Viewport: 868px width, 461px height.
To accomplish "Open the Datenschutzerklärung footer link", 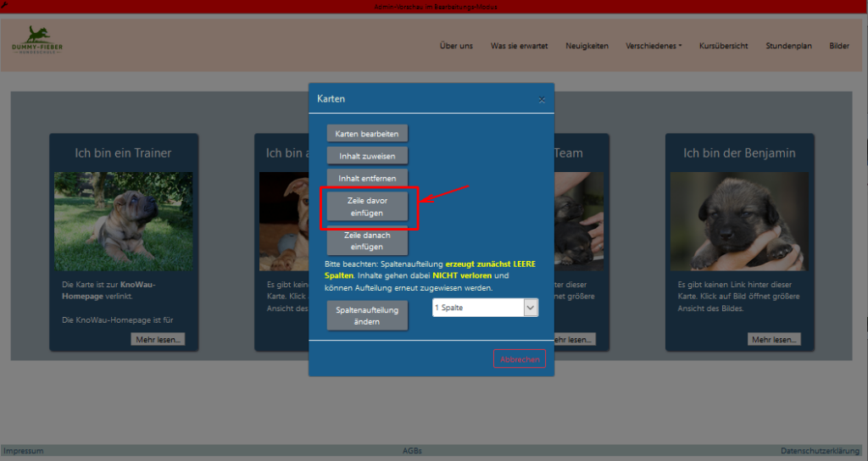I will (819, 451).
